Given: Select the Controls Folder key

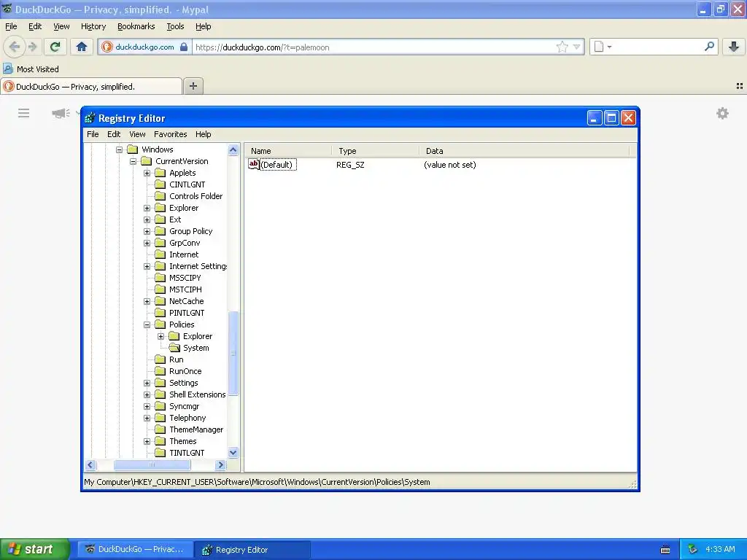Looking at the screenshot, I should pos(196,196).
